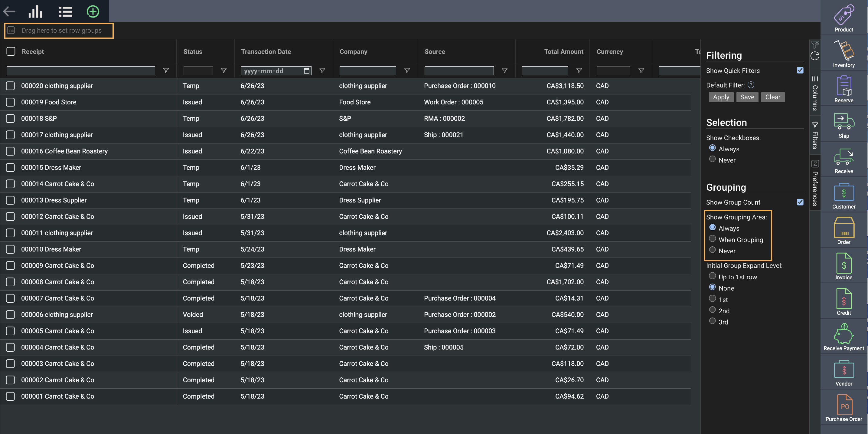The height and width of the screenshot is (434, 868).
Task: Open the Product module icon
Action: pyautogui.click(x=844, y=15)
